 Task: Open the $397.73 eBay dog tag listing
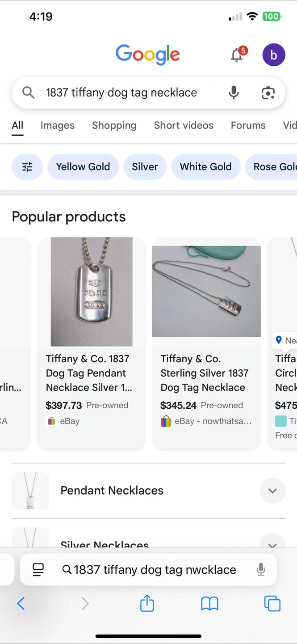(x=92, y=343)
